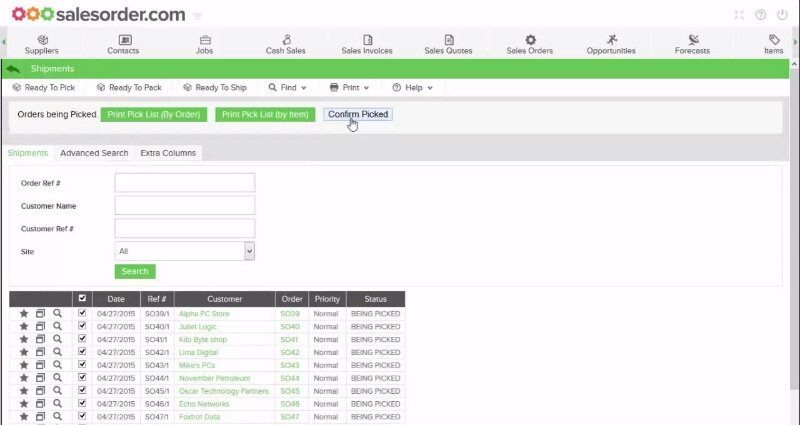Open the Cash Sales module icon
This screenshot has height=425, width=800.
[286, 40]
